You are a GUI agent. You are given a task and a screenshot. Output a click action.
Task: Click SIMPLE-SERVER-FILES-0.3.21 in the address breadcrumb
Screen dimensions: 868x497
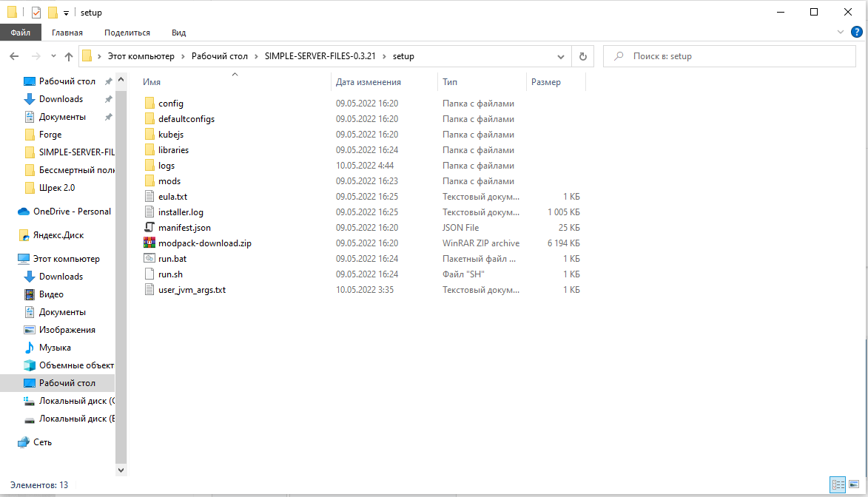tap(320, 56)
